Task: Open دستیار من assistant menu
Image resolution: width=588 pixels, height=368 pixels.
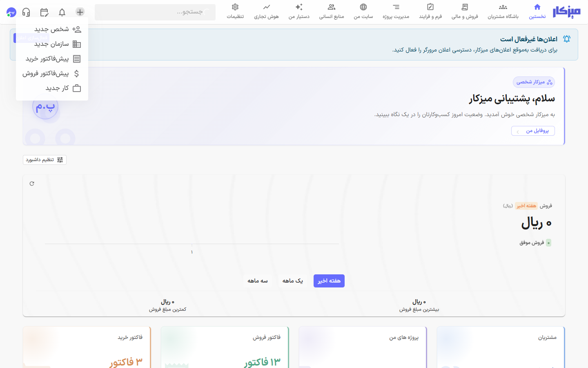Action: pos(299,12)
